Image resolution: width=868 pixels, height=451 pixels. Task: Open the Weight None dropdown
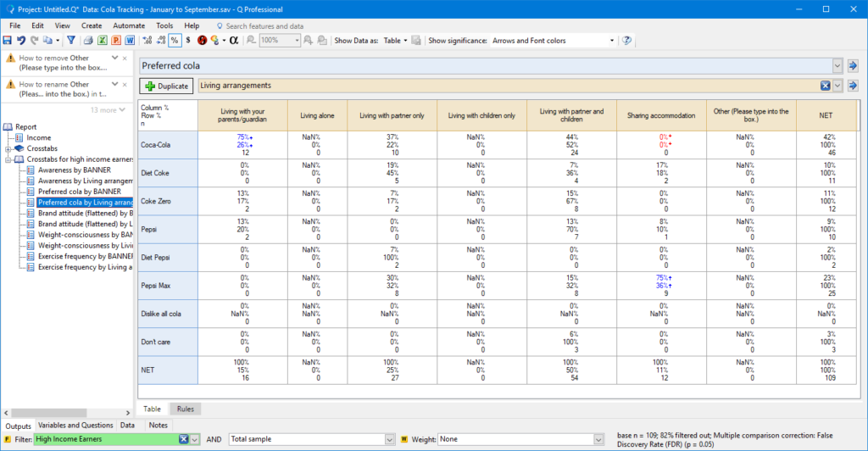[x=598, y=439]
